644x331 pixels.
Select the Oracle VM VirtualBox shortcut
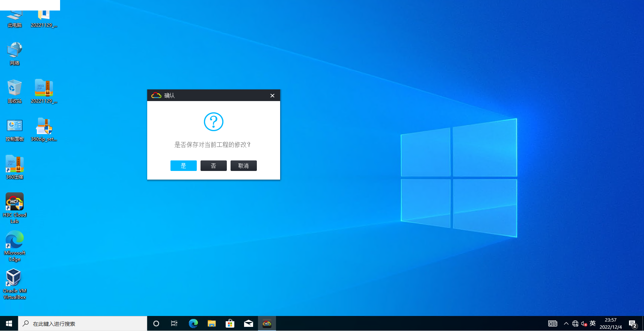click(15, 284)
